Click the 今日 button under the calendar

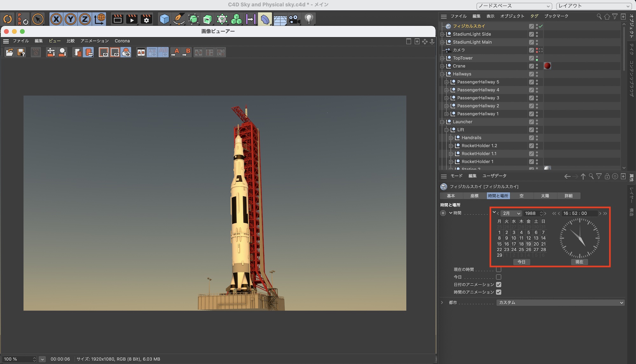point(522,262)
